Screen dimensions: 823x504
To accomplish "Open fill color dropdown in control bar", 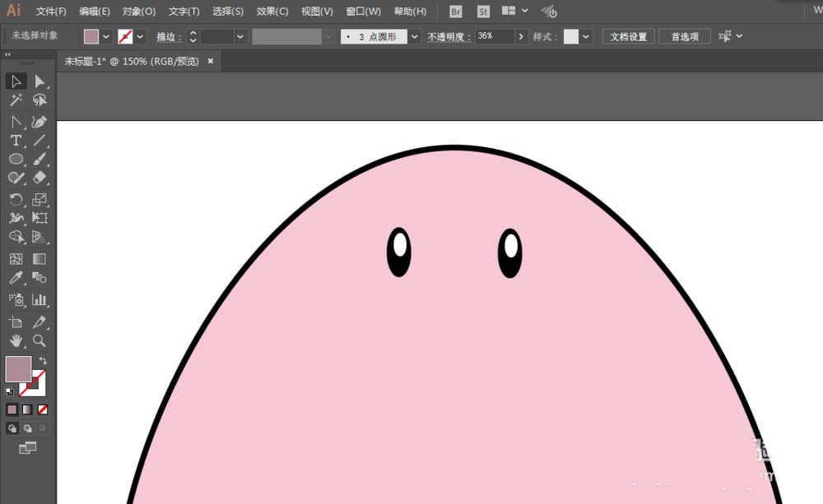I will tap(106, 37).
